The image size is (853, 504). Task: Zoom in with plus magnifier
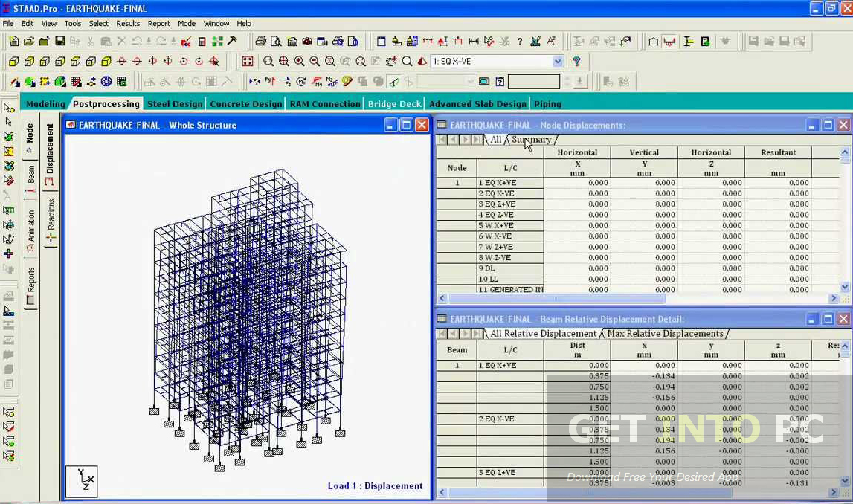pyautogui.click(x=299, y=62)
